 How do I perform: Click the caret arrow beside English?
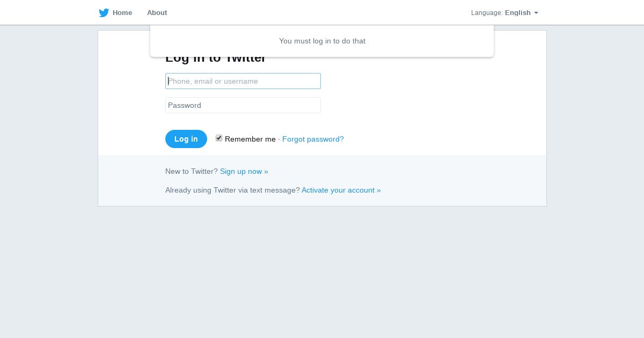pos(536,13)
